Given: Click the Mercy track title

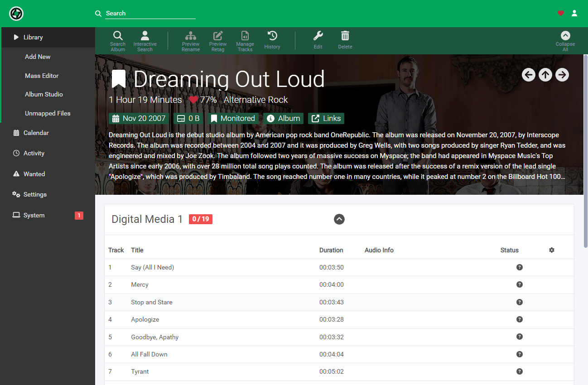Looking at the screenshot, I should click(x=140, y=284).
